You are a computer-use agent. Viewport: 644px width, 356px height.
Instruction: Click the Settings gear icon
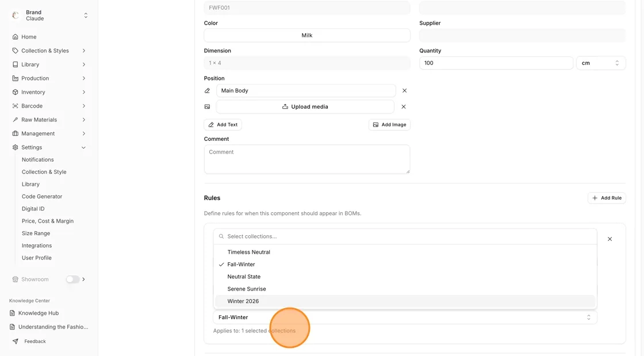[x=15, y=147]
